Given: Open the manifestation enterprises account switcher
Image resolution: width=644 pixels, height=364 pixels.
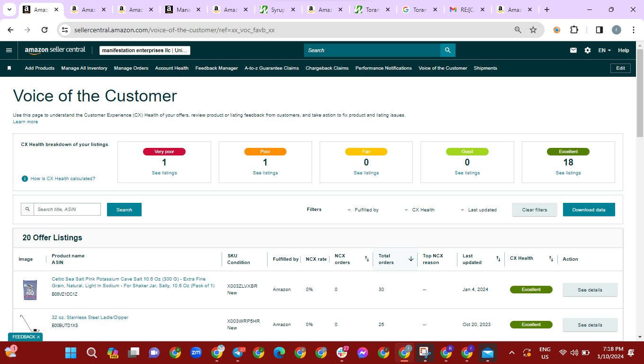Looking at the screenshot, I should [x=145, y=50].
